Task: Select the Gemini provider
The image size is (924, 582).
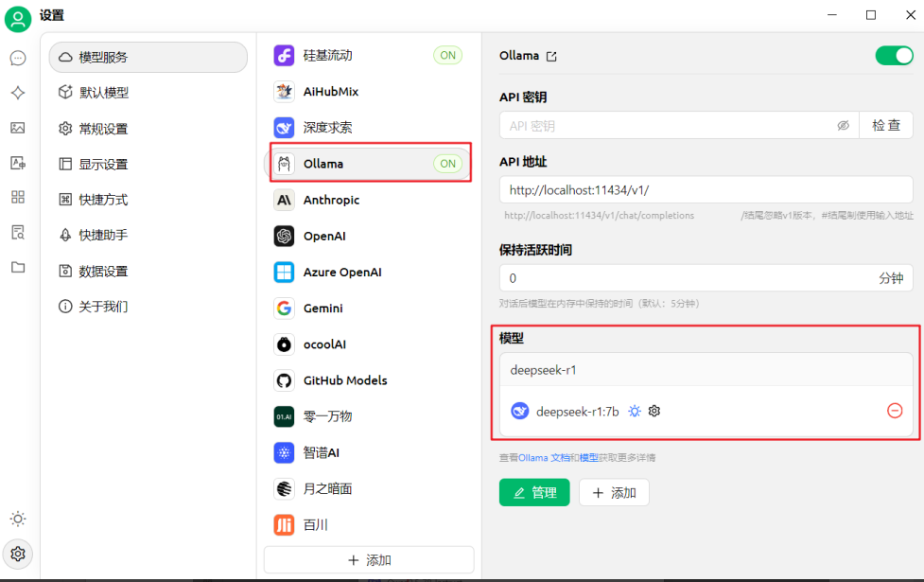Action: point(369,308)
